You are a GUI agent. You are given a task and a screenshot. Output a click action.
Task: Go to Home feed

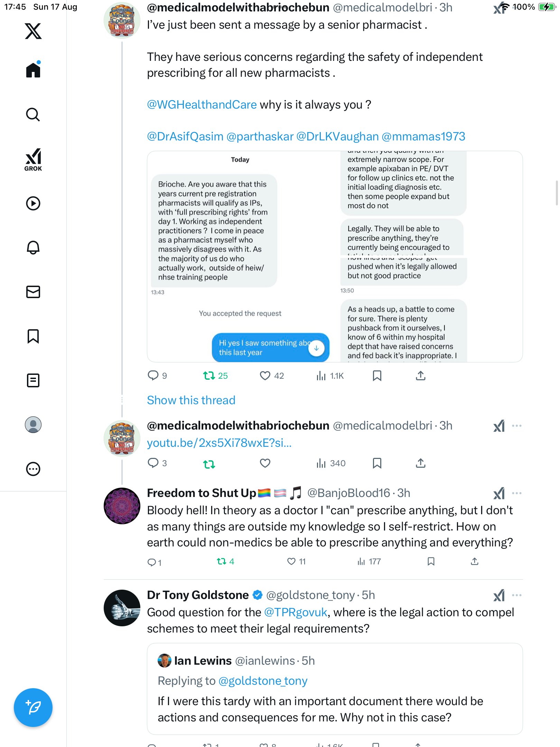[33, 70]
